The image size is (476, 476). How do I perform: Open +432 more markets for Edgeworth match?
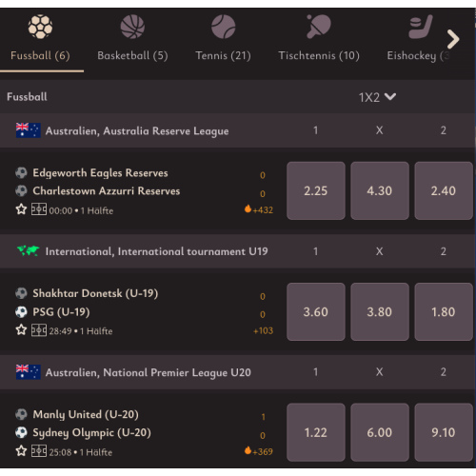259,209
